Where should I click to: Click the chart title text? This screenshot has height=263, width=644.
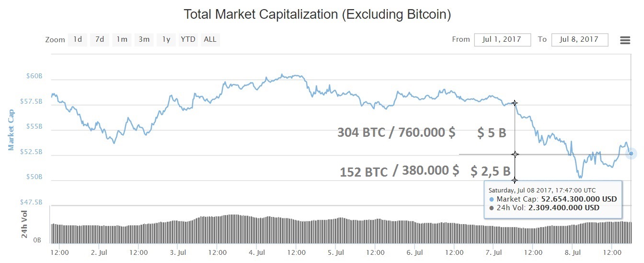click(x=317, y=14)
